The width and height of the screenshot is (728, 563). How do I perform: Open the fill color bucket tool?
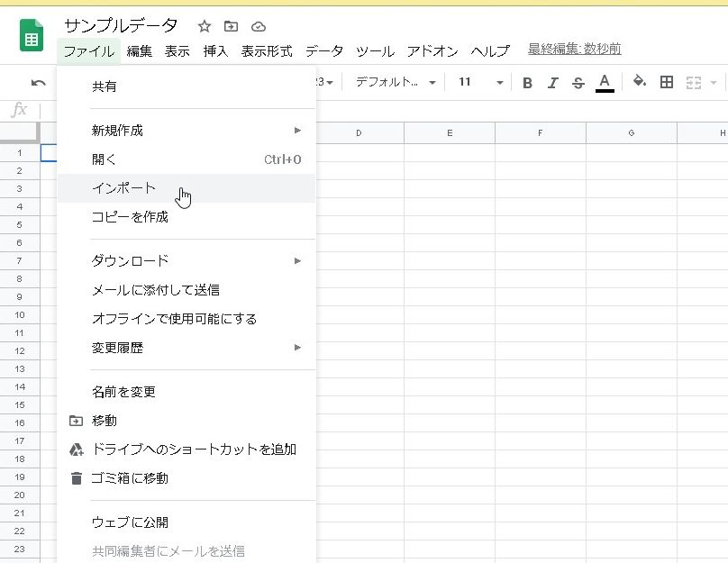click(640, 83)
